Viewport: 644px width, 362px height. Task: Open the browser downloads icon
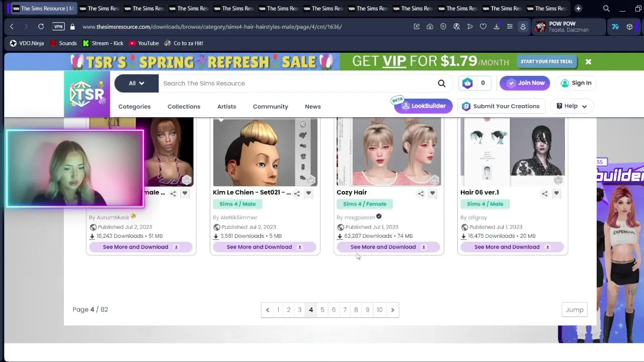[x=497, y=27]
